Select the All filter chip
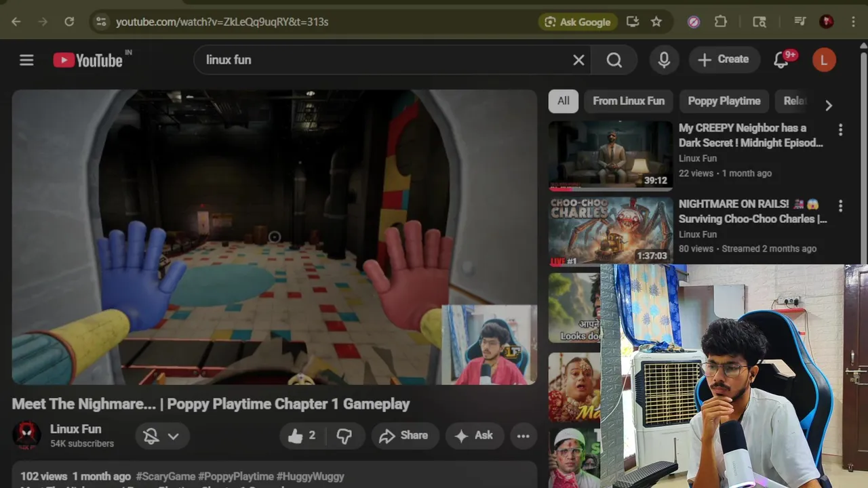The width and height of the screenshot is (868, 488). click(x=564, y=101)
